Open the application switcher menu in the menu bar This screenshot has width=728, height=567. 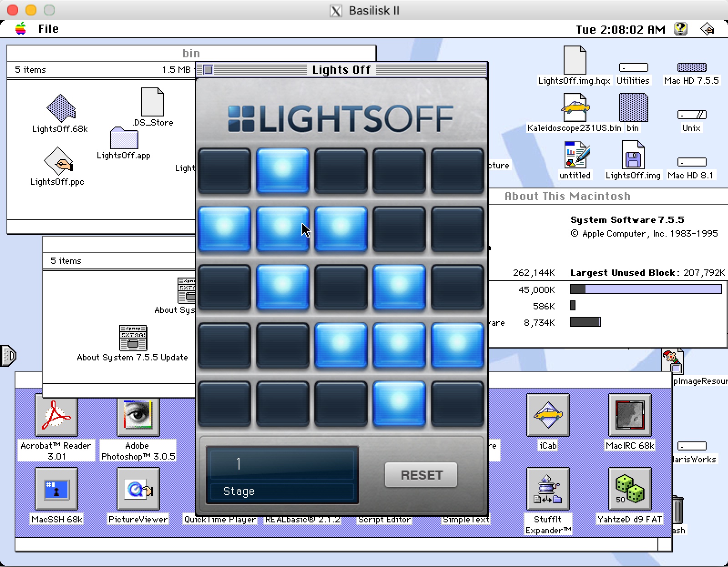coord(708,29)
